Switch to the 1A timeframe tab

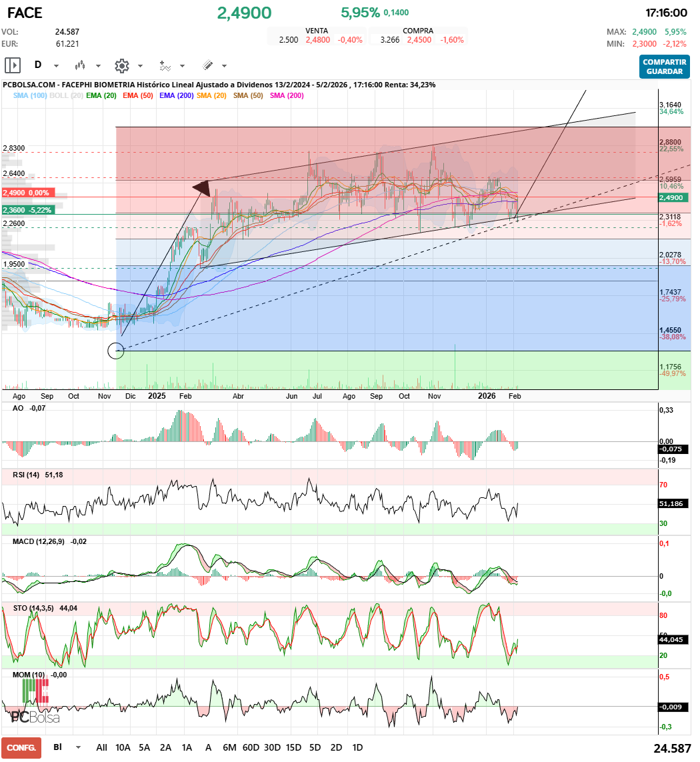pos(187,747)
